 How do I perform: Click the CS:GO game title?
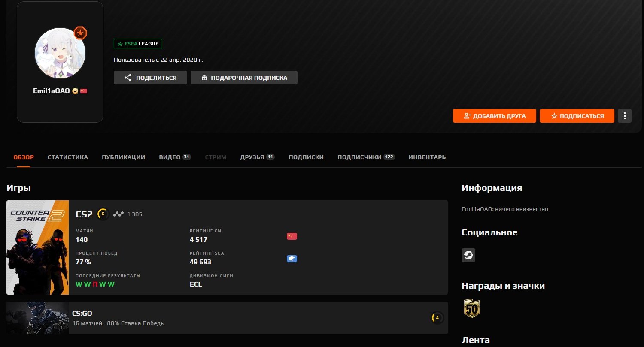click(x=82, y=314)
